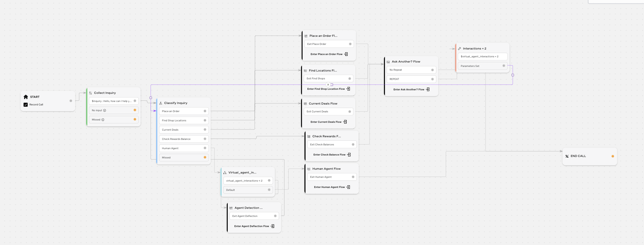Click the No input info icon
Viewport: 644px width, 245px height.
pos(105,110)
